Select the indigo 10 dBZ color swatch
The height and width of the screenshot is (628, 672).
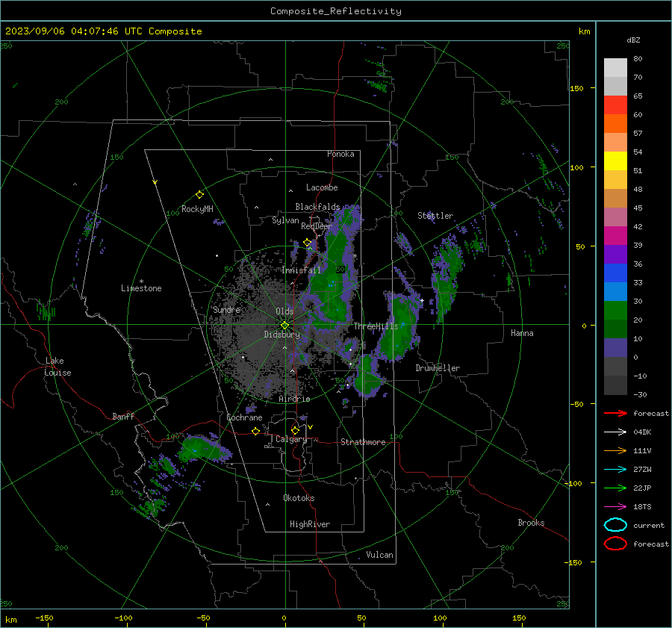[615, 348]
